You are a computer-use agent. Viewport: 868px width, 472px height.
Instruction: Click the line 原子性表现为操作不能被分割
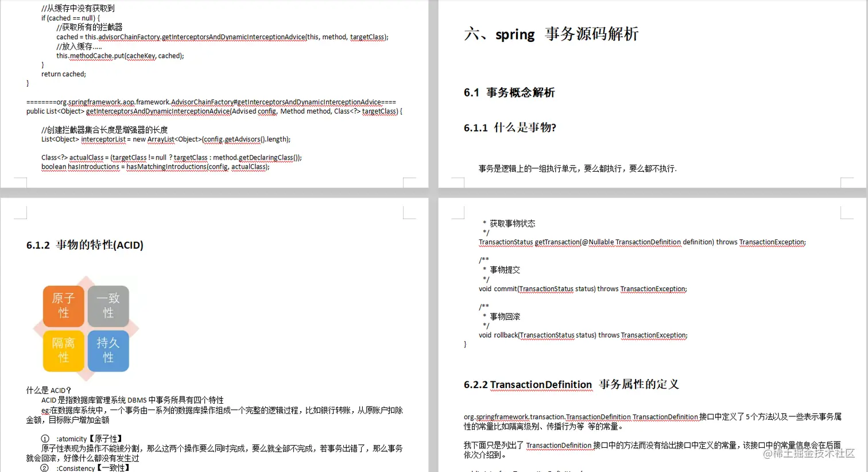coord(222,448)
